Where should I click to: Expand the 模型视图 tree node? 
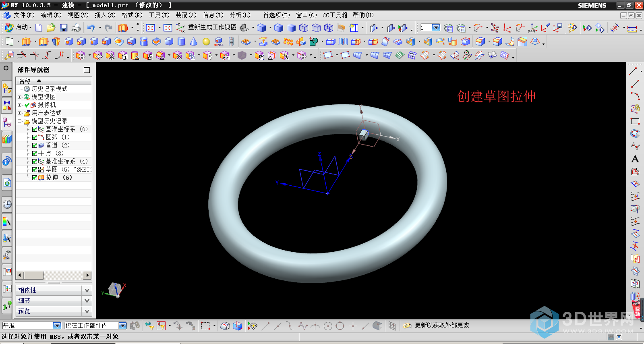click(x=19, y=97)
